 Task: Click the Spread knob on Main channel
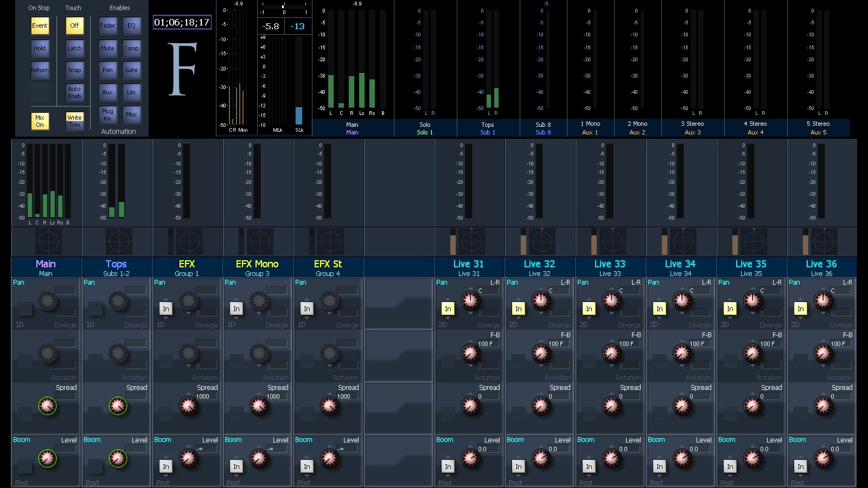pyautogui.click(x=47, y=406)
